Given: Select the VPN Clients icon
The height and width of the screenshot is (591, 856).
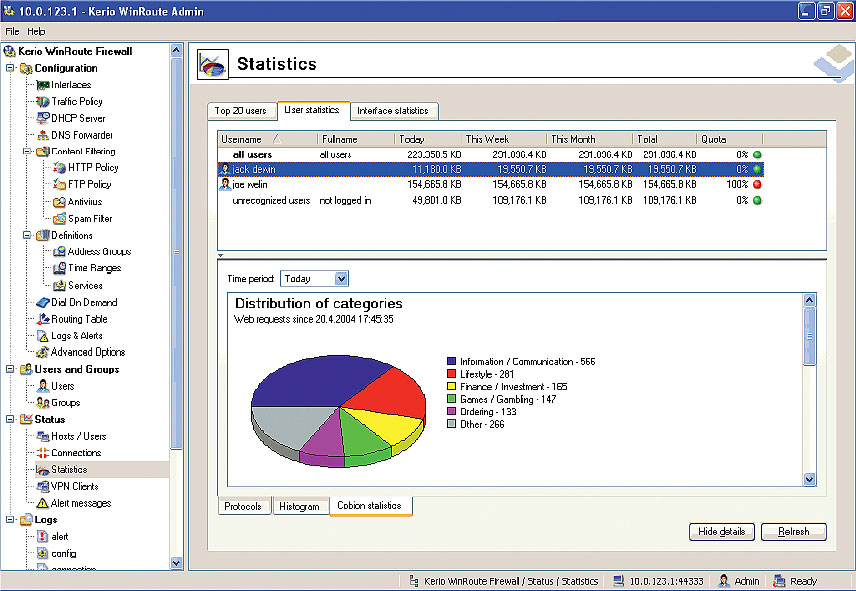Looking at the screenshot, I should [43, 486].
